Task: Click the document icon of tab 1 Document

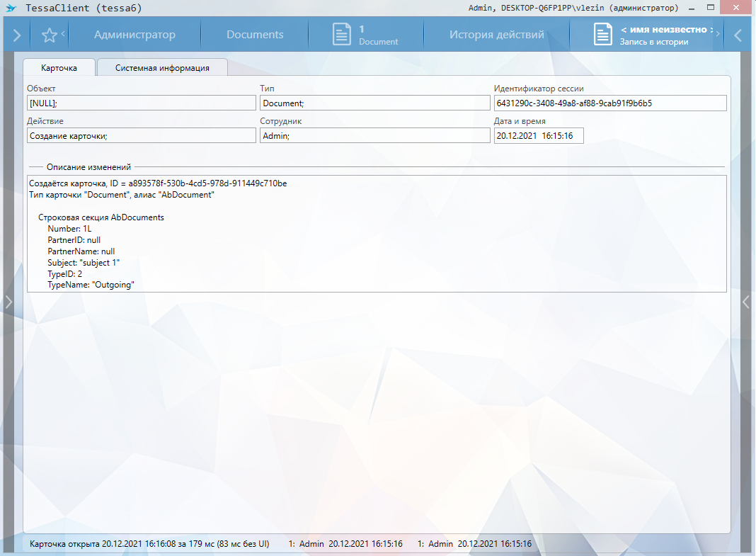Action: (x=343, y=35)
